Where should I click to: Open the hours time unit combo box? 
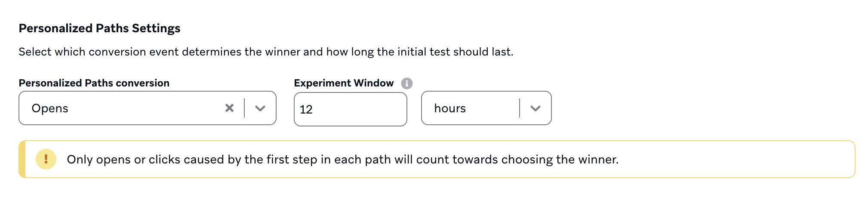pos(486,108)
